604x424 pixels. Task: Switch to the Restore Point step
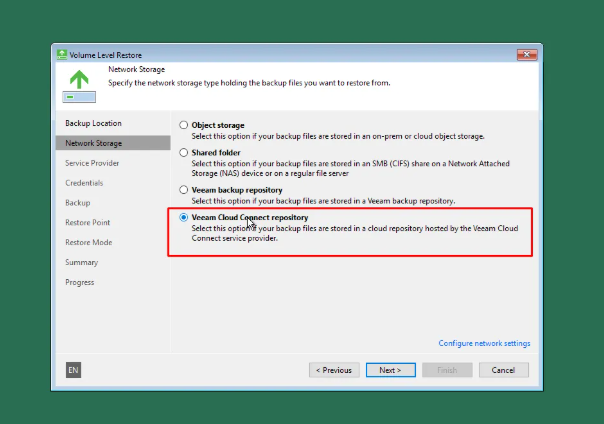[x=88, y=222]
